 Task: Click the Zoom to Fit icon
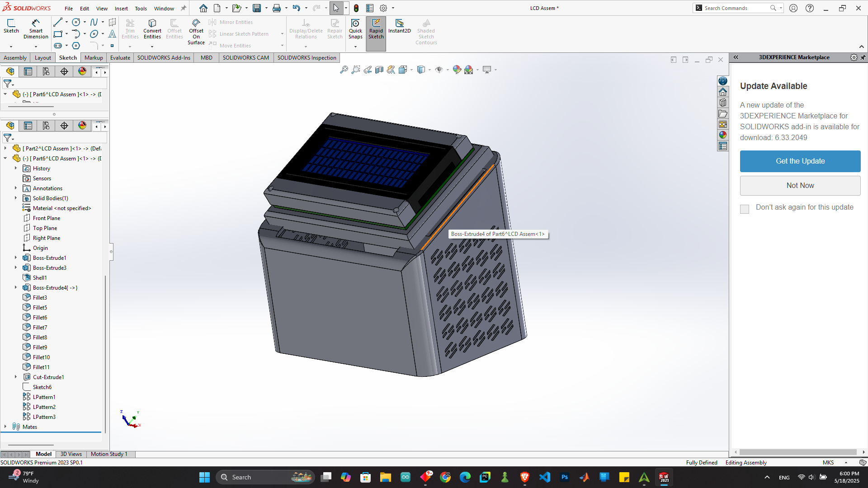[x=344, y=70]
